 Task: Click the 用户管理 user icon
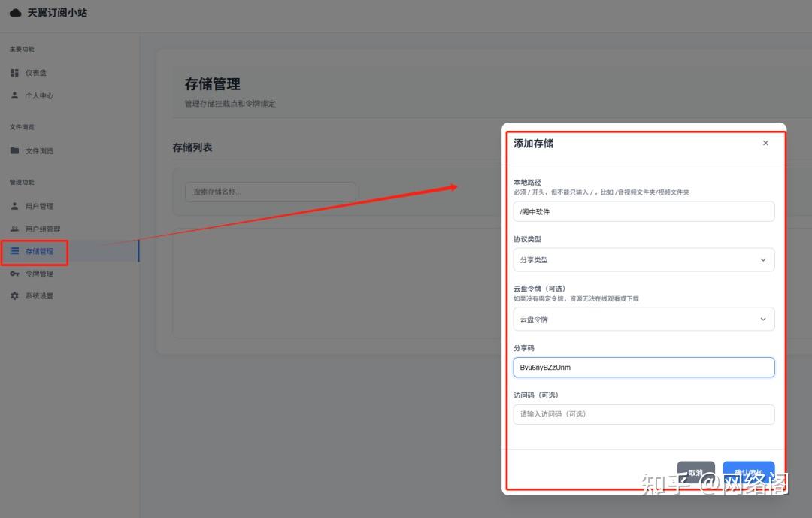click(x=14, y=205)
